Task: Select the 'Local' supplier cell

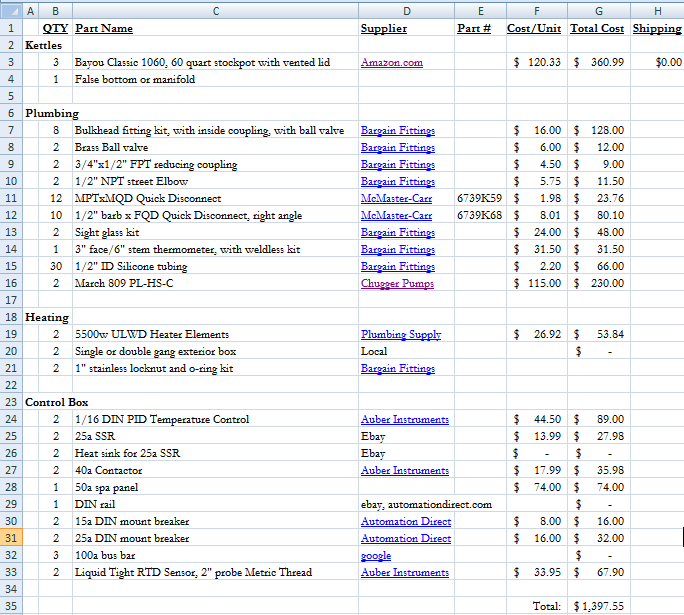Action: 407,352
